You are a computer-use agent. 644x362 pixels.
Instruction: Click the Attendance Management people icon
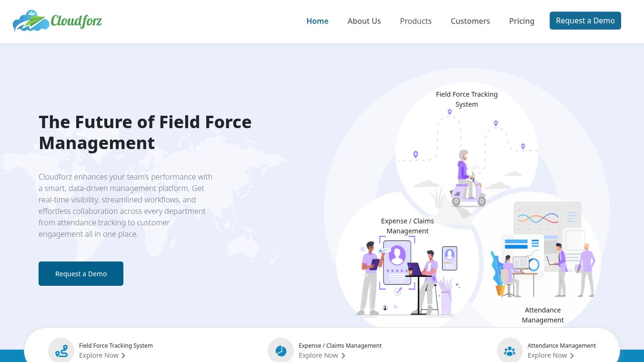[x=510, y=351]
